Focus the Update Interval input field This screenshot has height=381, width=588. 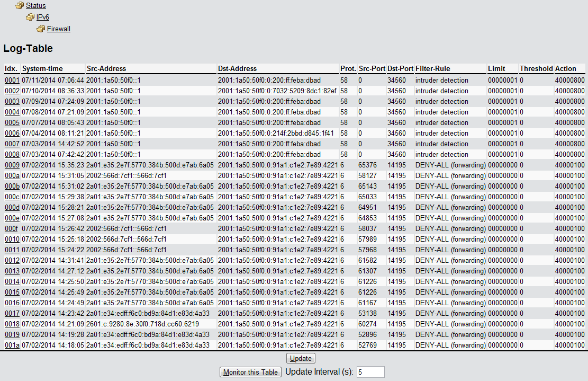coord(370,372)
